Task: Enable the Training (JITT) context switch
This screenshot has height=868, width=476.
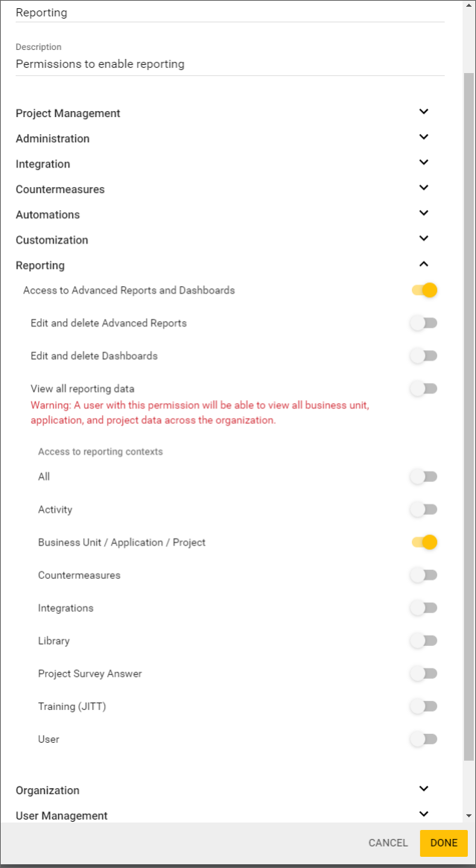Action: [423, 706]
